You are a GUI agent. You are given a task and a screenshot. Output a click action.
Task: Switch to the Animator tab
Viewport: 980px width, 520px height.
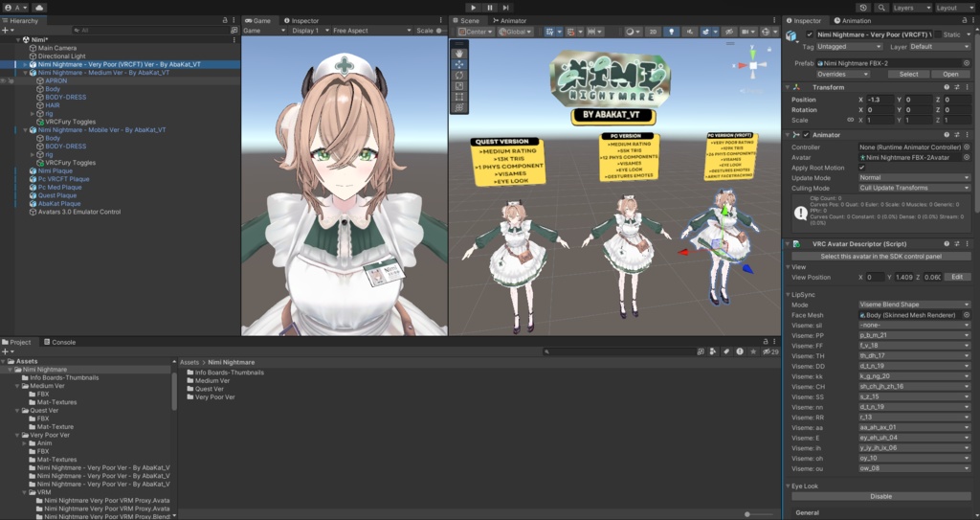point(509,21)
